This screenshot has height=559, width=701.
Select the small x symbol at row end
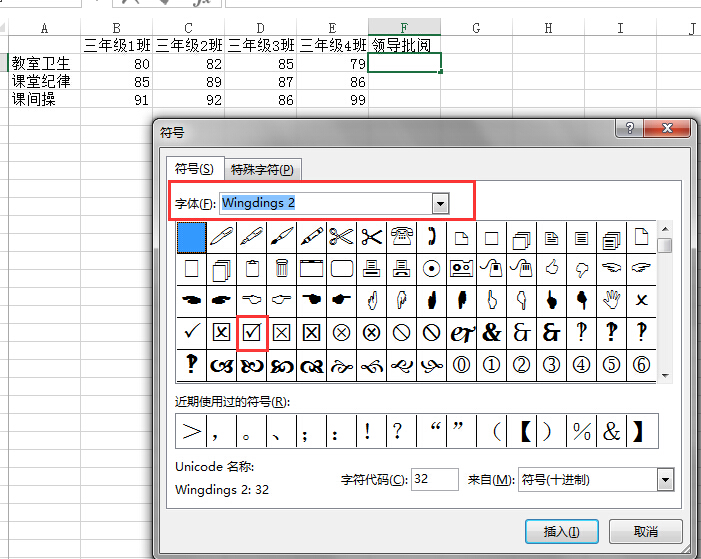point(641,301)
